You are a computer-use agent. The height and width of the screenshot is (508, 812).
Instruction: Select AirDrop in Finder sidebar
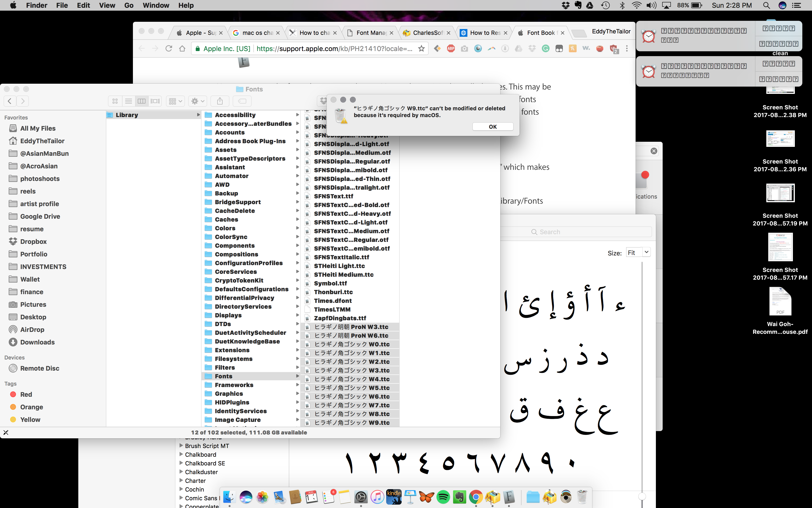pyautogui.click(x=32, y=329)
